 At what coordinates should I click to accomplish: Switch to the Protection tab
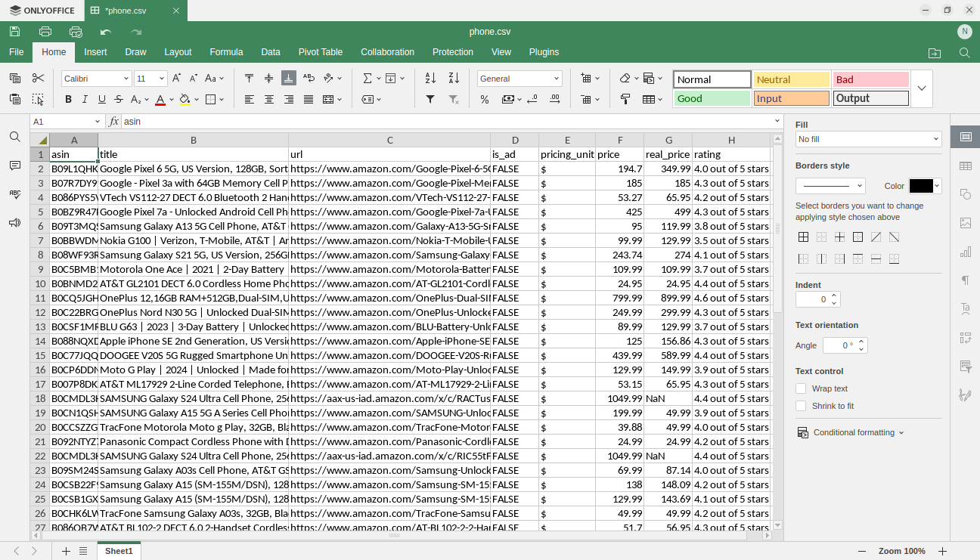point(453,52)
